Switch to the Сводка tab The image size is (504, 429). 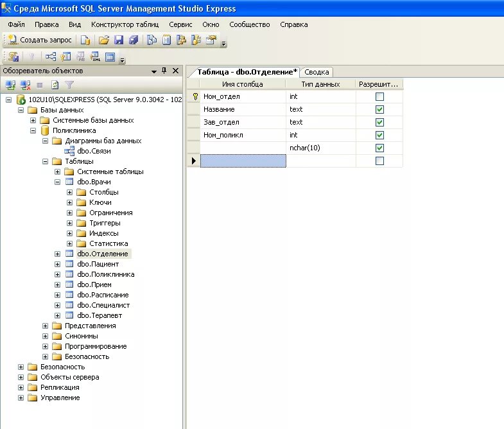point(317,72)
